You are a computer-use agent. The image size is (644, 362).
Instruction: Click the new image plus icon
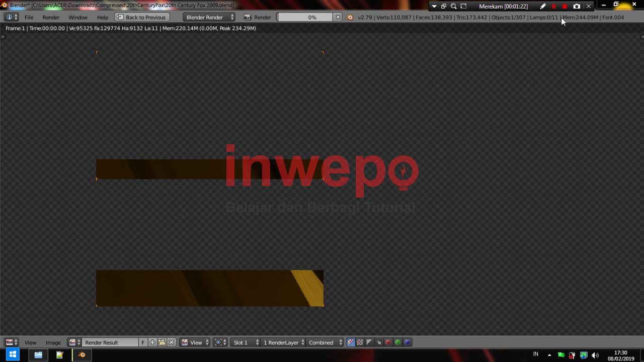152,342
